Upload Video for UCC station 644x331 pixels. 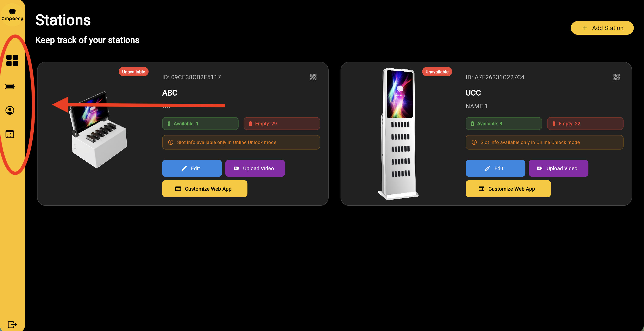[558, 168]
